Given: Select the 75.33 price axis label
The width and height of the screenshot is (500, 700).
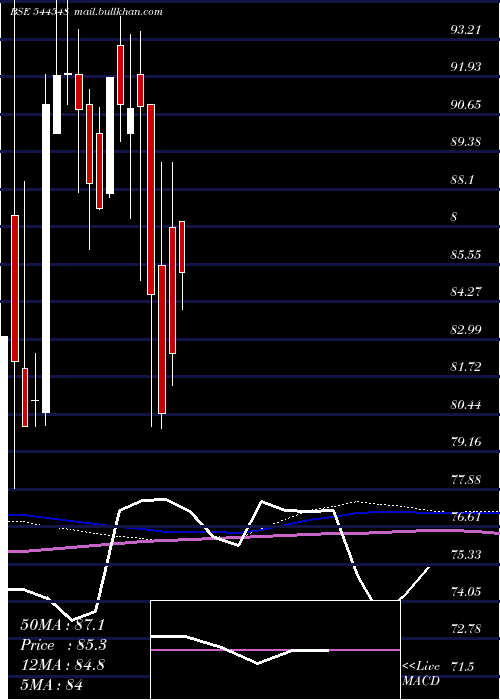Looking at the screenshot, I should (x=466, y=554).
